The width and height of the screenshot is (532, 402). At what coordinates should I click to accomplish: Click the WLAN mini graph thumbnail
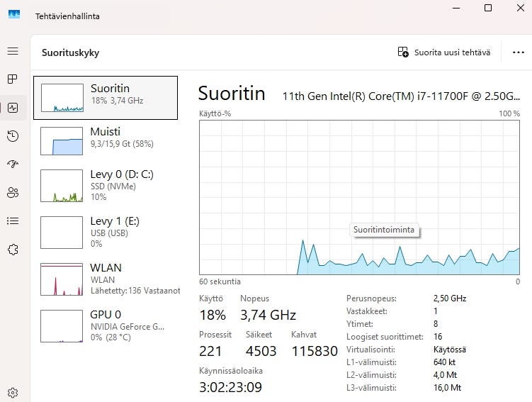[62, 279]
